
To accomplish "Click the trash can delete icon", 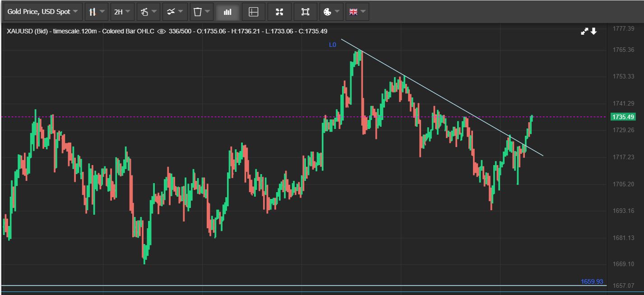I will click(x=197, y=12).
